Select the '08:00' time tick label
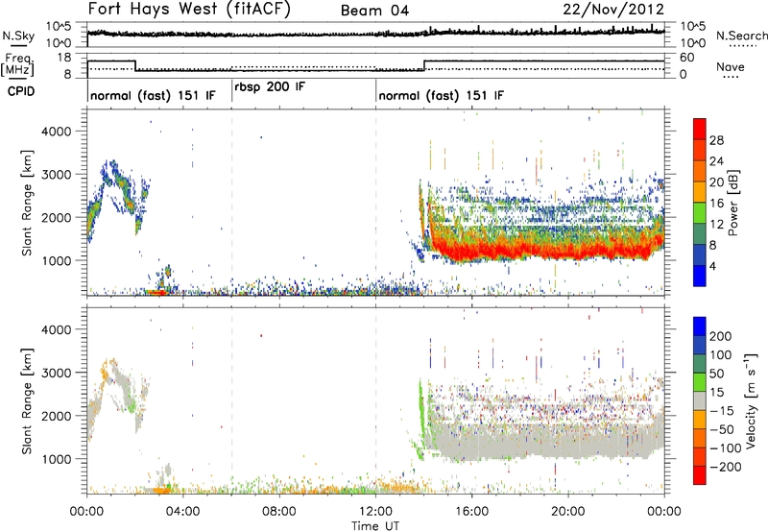 tap(279, 512)
